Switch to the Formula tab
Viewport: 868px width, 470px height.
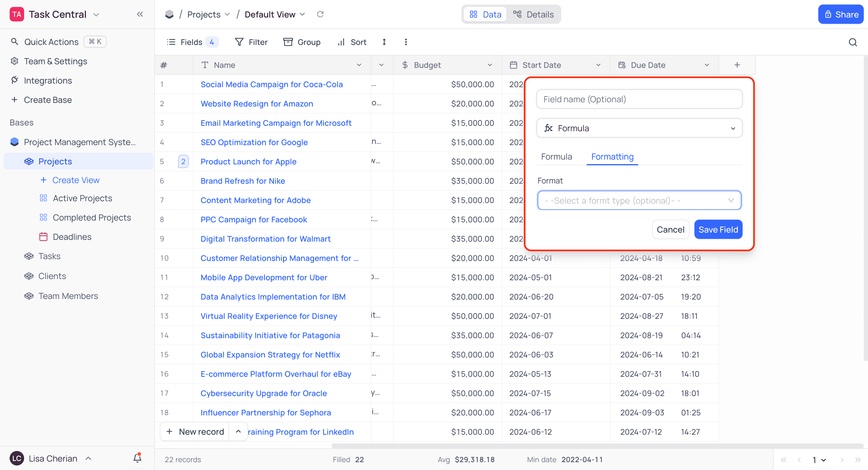point(556,157)
